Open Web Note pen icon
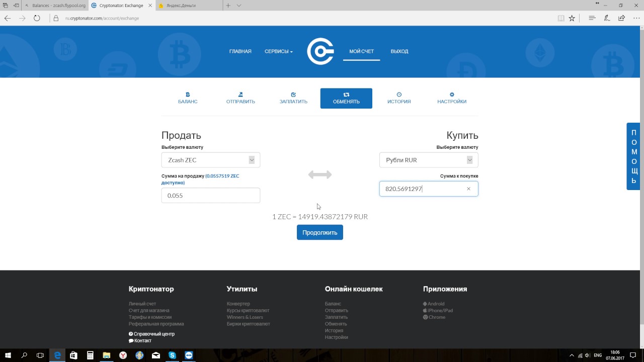The image size is (644, 362). (607, 18)
